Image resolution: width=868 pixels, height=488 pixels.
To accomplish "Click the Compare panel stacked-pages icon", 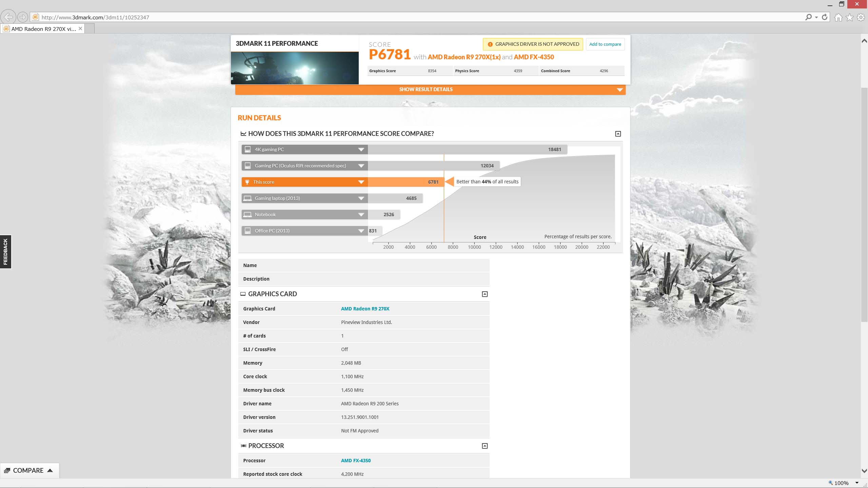I will (x=7, y=470).
